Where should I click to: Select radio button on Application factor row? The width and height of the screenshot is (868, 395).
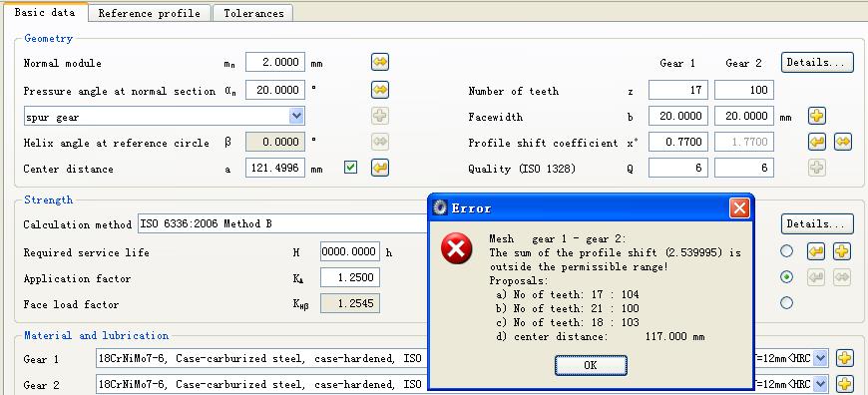point(786,277)
